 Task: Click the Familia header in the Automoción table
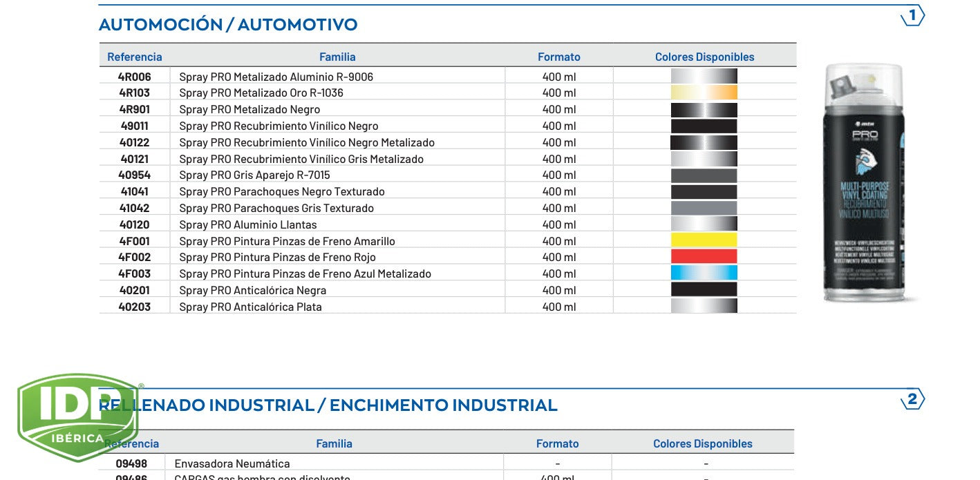(337, 57)
